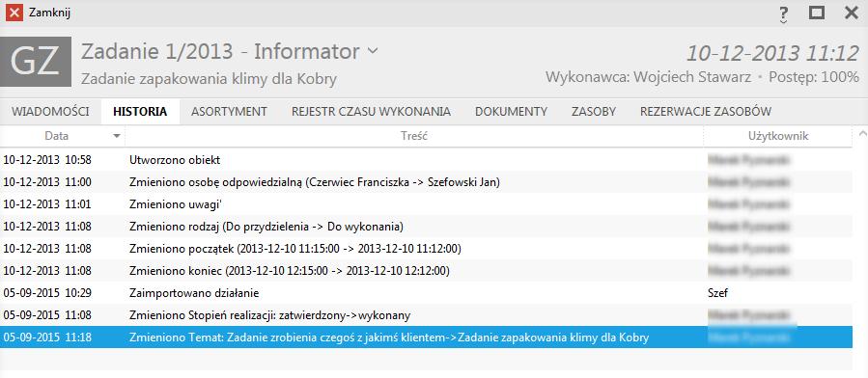Image resolution: width=868 pixels, height=378 pixels.
Task: Select the "Zmieniono uwagi'" row
Action: click(426, 204)
